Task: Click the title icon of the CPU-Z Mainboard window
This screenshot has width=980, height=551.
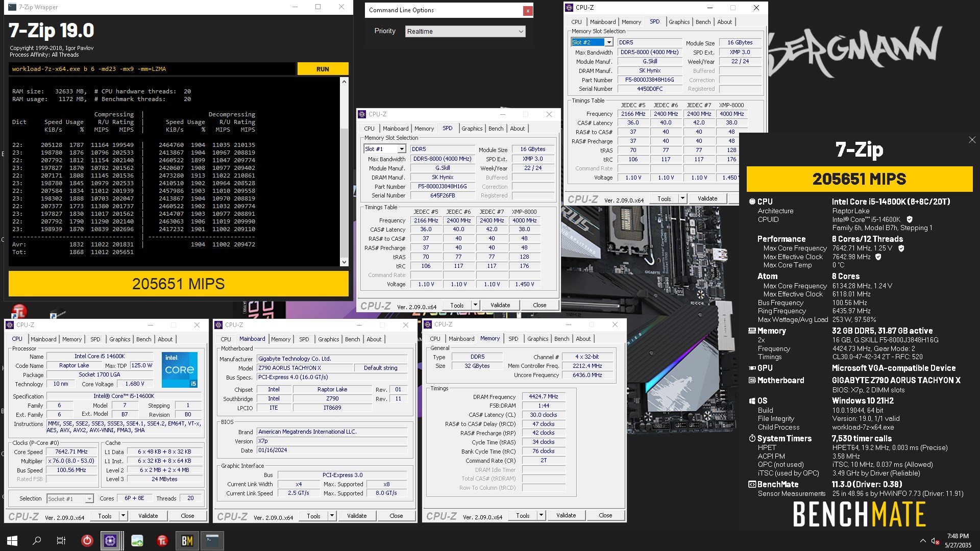Action: (x=219, y=325)
